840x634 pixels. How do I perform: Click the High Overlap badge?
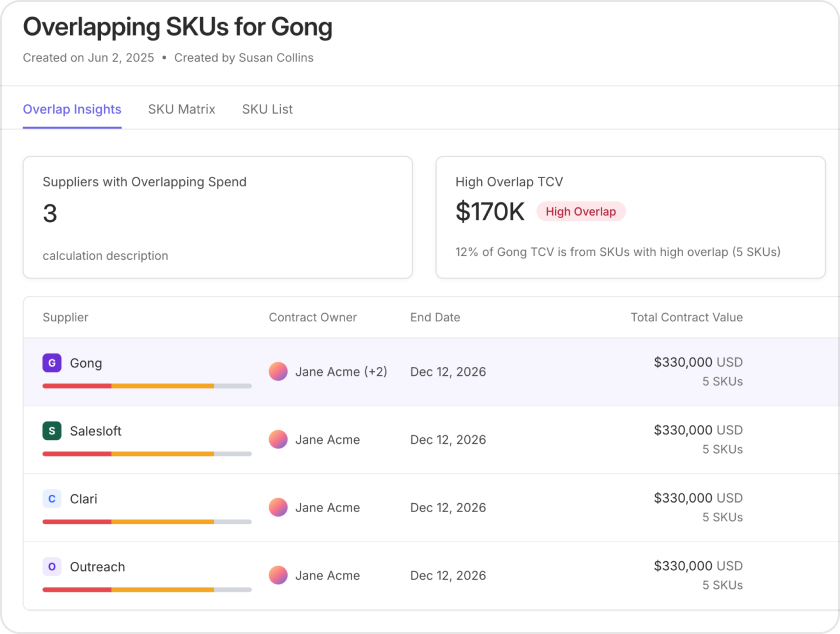point(581,212)
